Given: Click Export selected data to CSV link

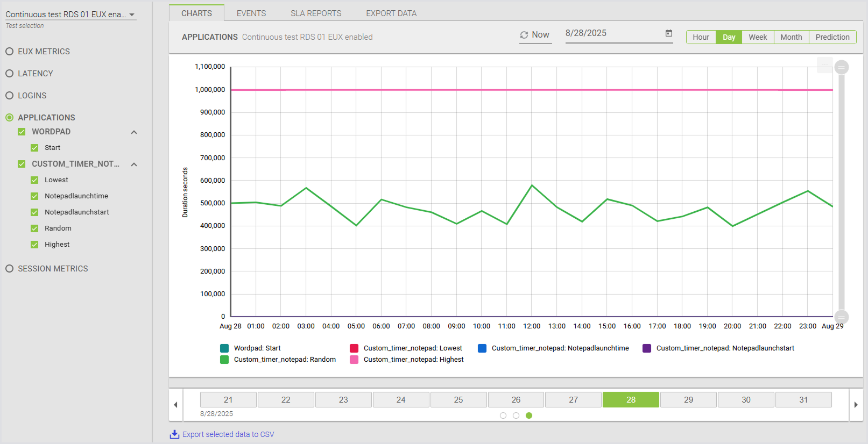Looking at the screenshot, I should (x=228, y=434).
